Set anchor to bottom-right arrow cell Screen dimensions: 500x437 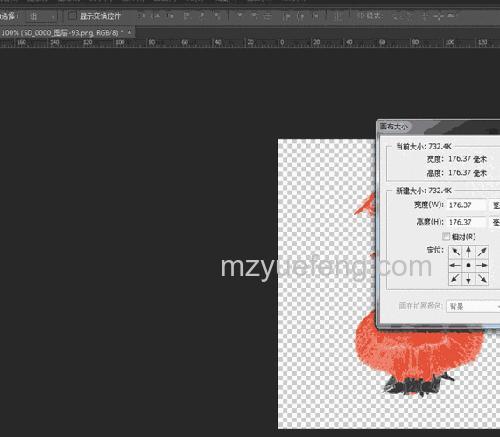click(x=482, y=279)
